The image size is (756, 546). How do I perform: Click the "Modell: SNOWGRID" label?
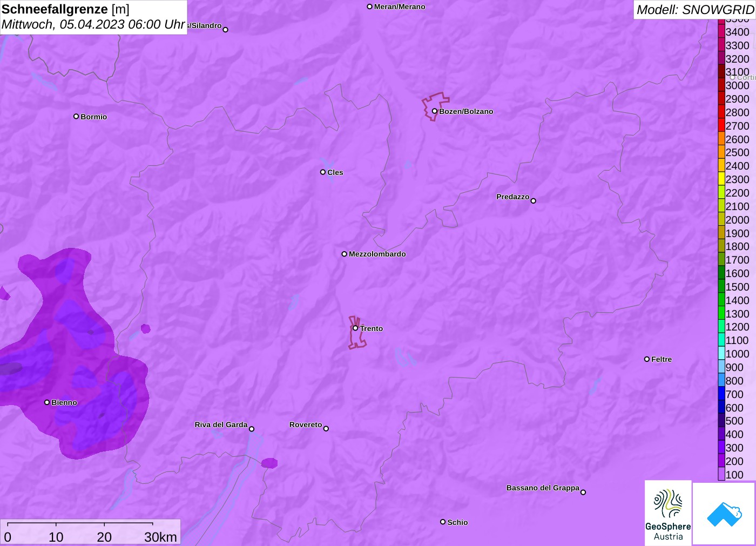(x=695, y=10)
